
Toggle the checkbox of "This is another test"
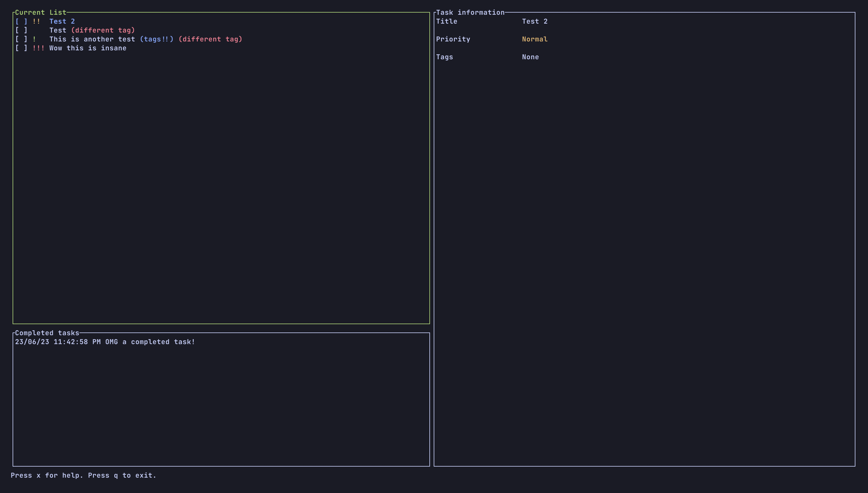tap(21, 39)
